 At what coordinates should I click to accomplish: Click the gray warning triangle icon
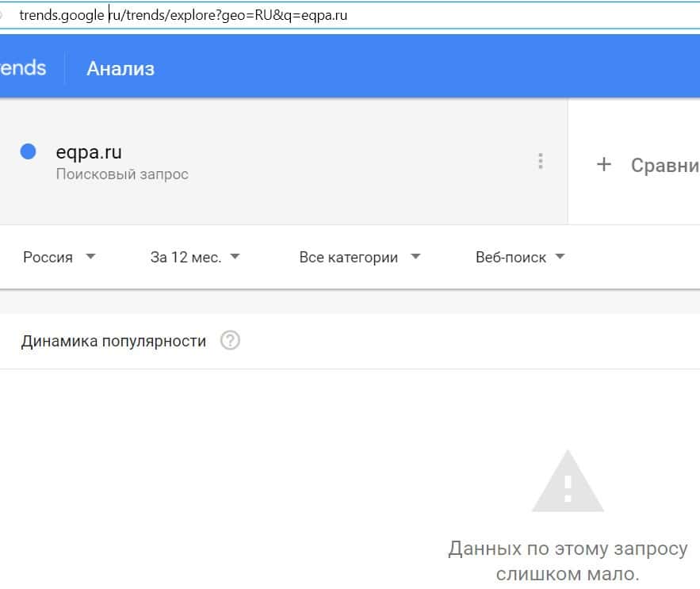click(x=568, y=481)
